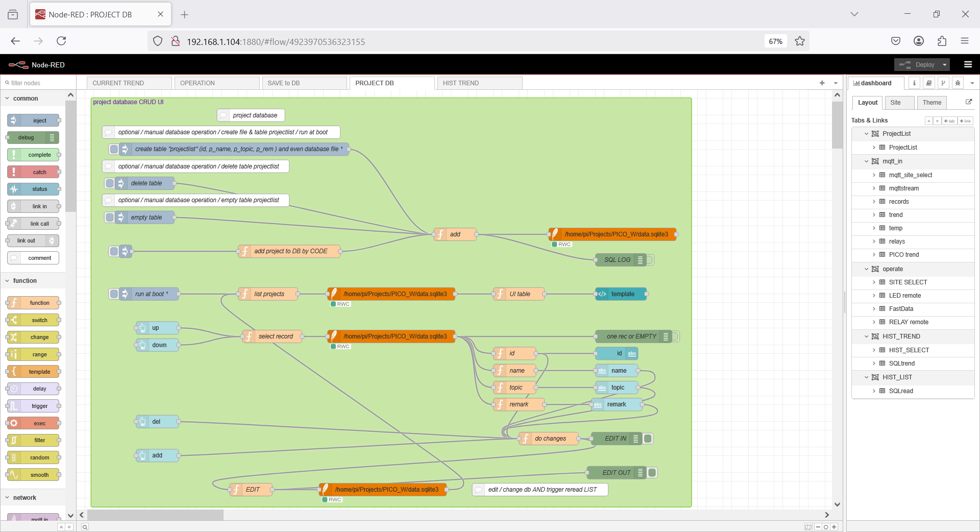Toggle the EDIT OUT debug node
This screenshot has height=532, width=980.
point(652,473)
